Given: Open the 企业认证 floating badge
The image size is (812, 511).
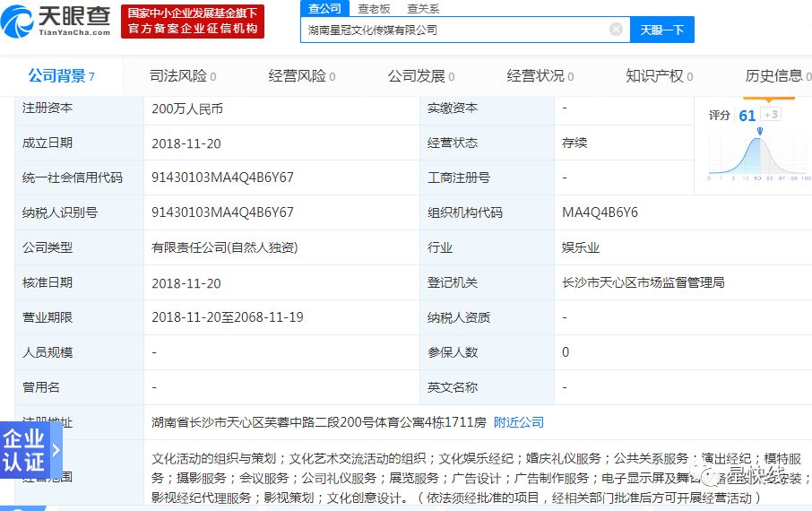Looking at the screenshot, I should pyautogui.click(x=30, y=450).
